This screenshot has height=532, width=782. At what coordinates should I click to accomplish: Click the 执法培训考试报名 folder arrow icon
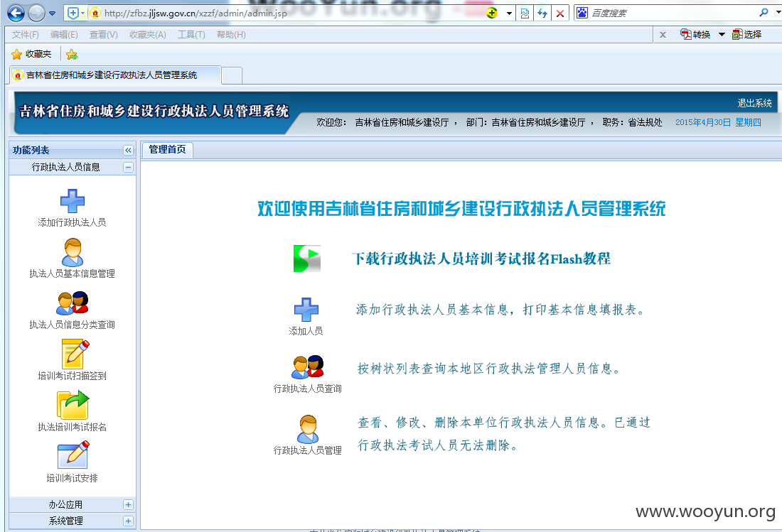click(73, 405)
